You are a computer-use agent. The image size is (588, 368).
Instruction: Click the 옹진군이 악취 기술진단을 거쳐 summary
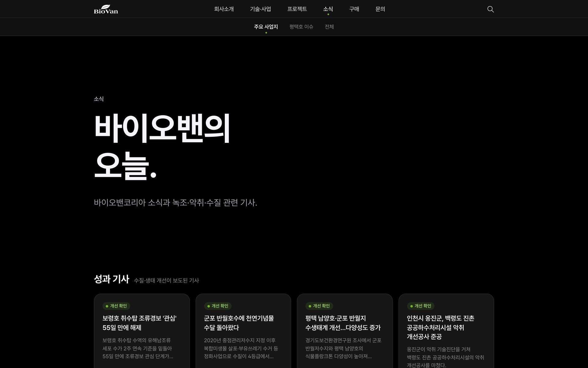(x=445, y=357)
